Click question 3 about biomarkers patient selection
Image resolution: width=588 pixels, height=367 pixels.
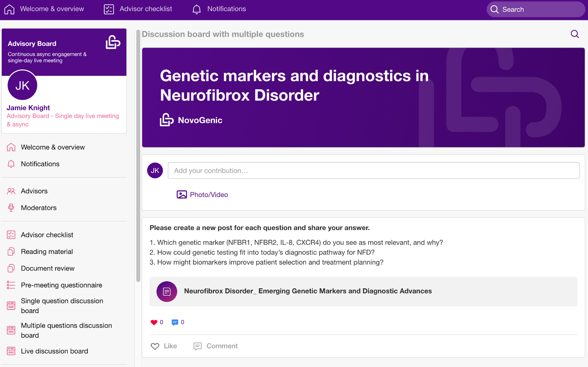tap(266, 262)
